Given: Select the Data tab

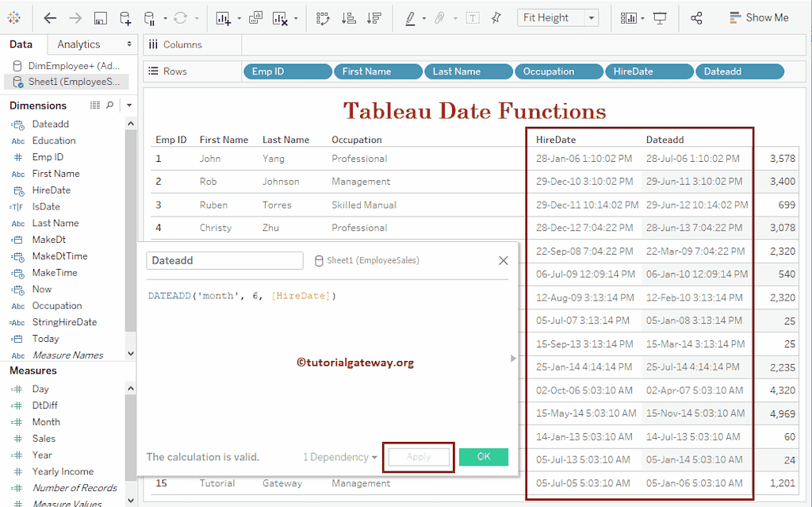Looking at the screenshot, I should [21, 44].
